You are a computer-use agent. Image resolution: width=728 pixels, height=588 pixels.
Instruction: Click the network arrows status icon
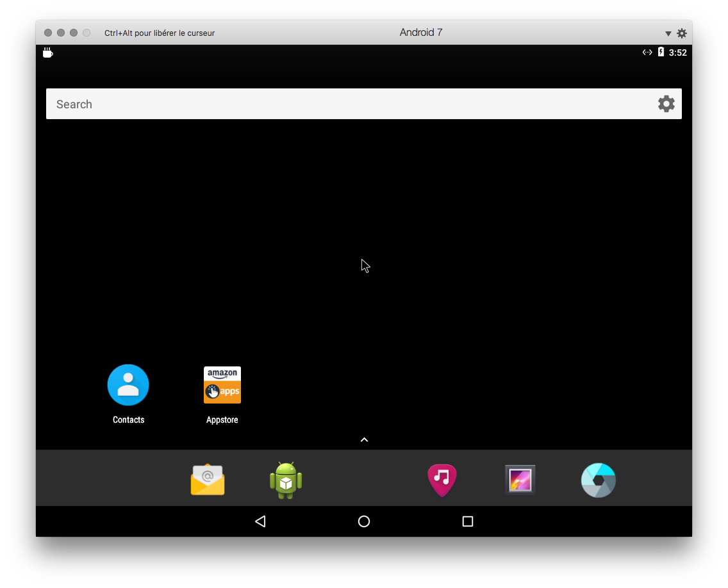647,52
